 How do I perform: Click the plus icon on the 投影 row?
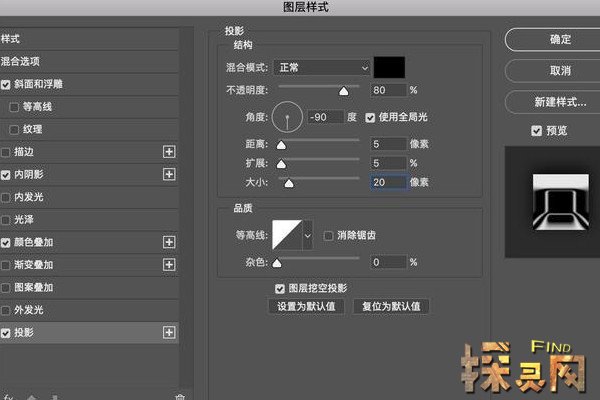click(169, 332)
